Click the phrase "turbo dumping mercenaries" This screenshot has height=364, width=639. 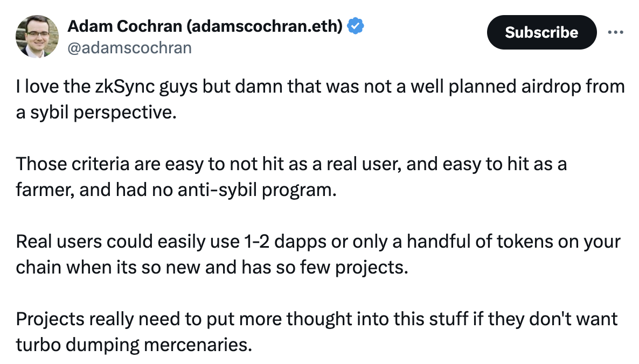click(133, 344)
